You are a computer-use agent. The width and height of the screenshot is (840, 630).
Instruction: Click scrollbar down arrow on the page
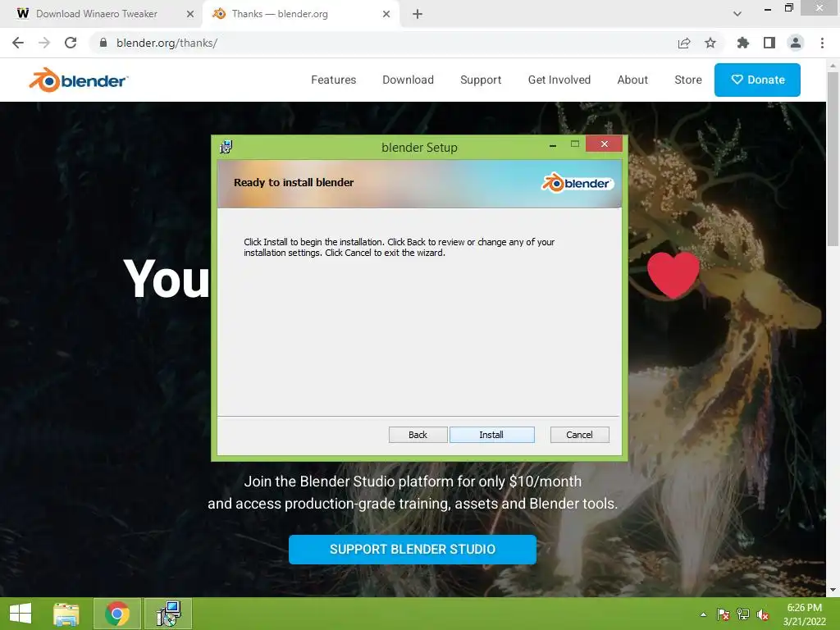pos(833,590)
